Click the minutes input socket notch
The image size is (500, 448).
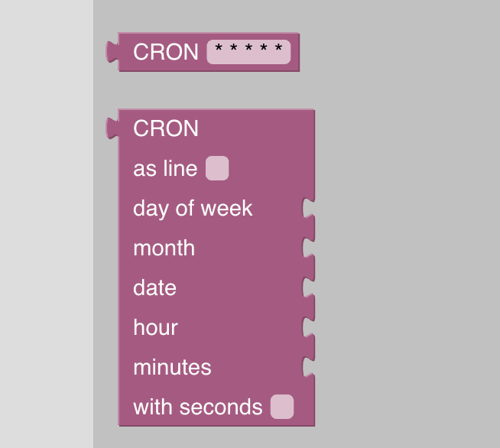point(308,367)
